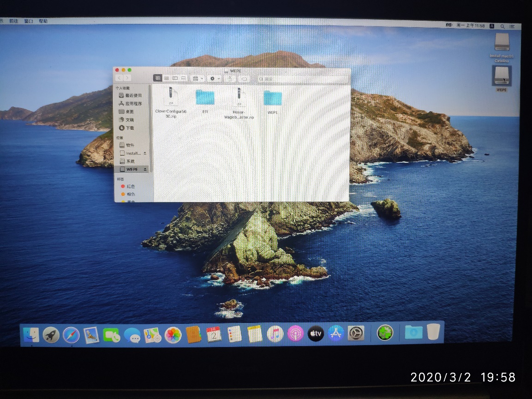
Task: Eject the WEPE volume
Action: 145,169
